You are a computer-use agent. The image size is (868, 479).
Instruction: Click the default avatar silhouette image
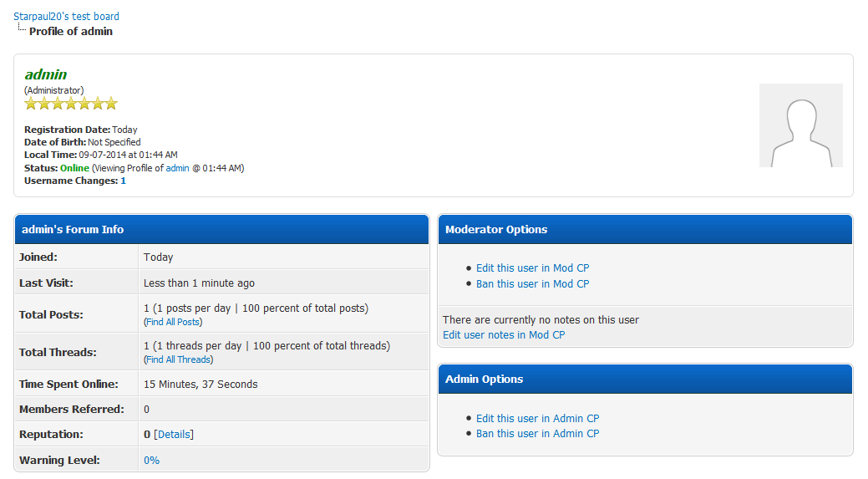point(800,125)
